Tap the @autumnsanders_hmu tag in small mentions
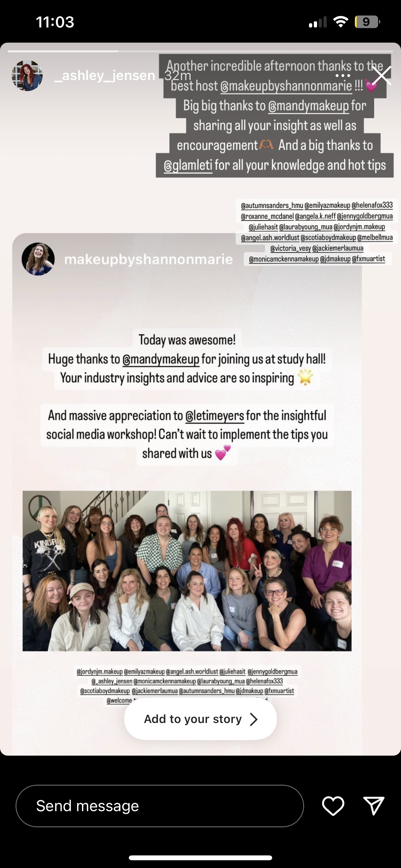Screen dimensions: 401x868 [272, 205]
